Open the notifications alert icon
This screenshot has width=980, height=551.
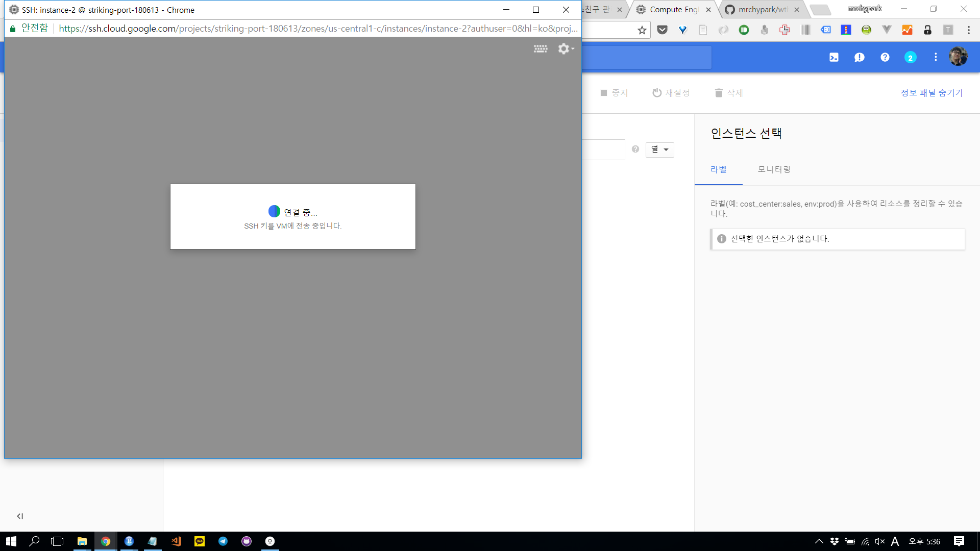(x=860, y=58)
